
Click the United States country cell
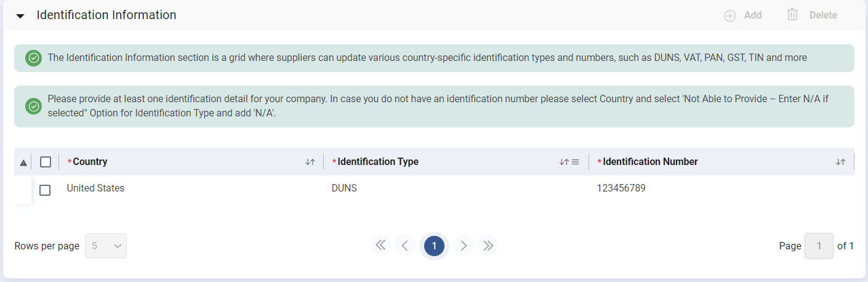(x=95, y=188)
